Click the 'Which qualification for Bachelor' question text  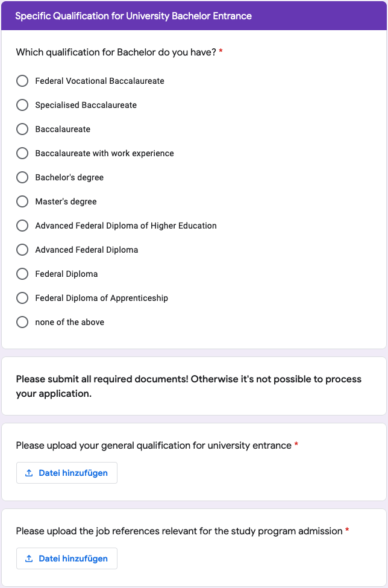click(x=115, y=52)
